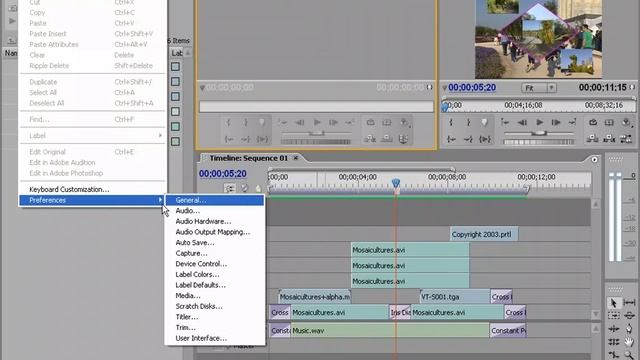The width and height of the screenshot is (640, 360).
Task: Choose User Interface… preference
Action: [x=215, y=338]
